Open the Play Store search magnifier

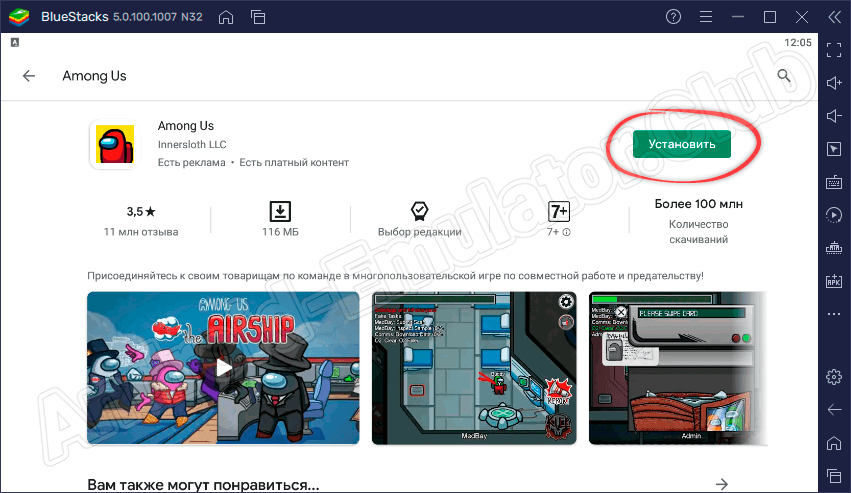click(x=784, y=76)
